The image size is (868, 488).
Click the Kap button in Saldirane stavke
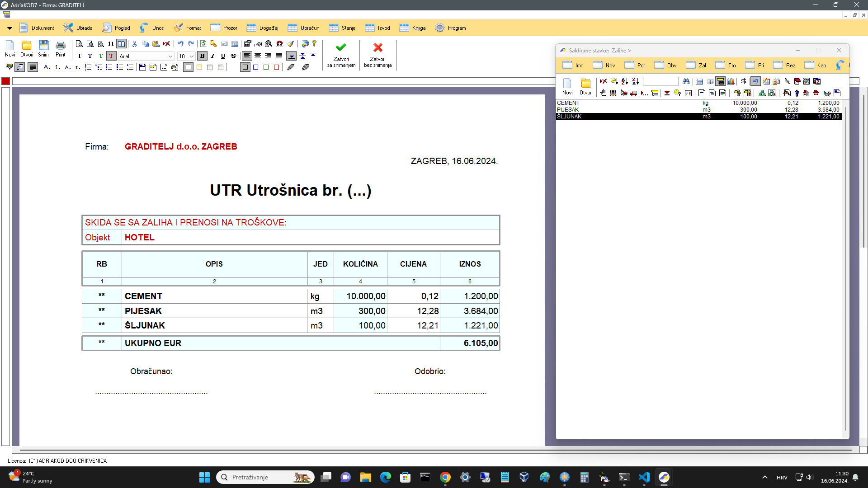click(816, 65)
